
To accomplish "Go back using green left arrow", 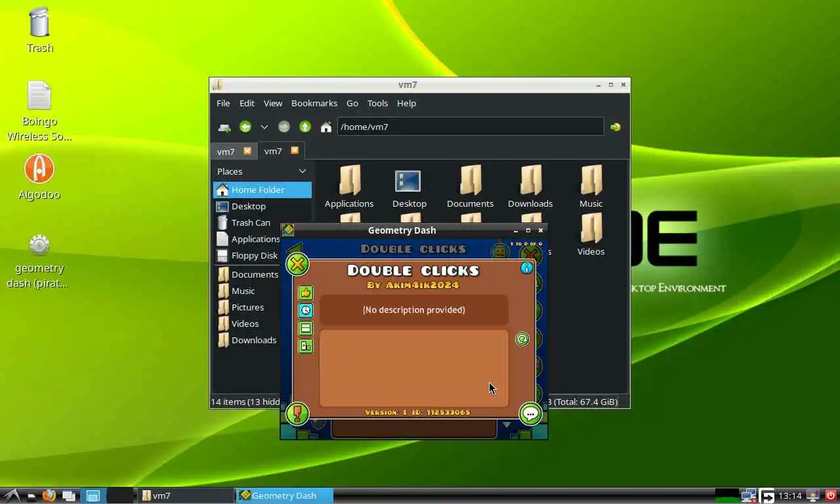I will pos(245,127).
